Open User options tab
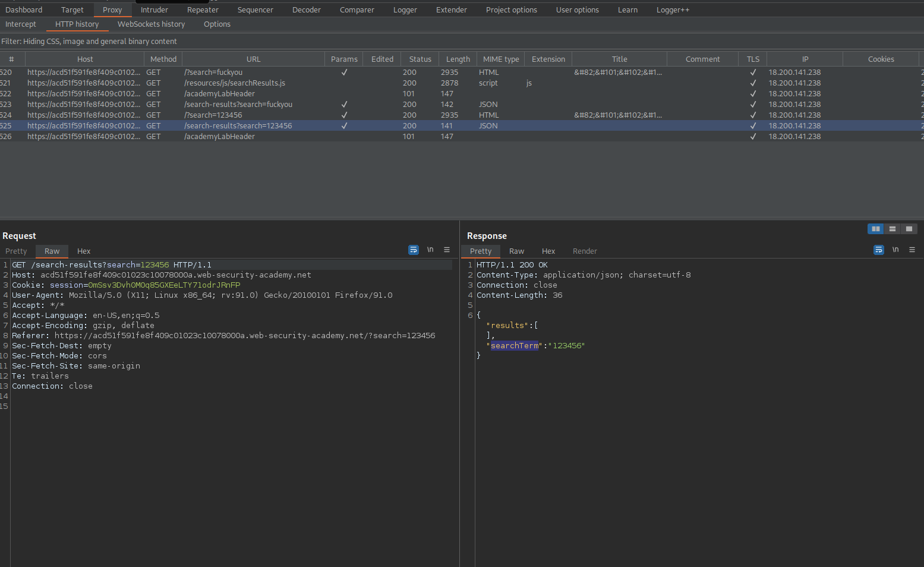924x567 pixels. click(578, 10)
